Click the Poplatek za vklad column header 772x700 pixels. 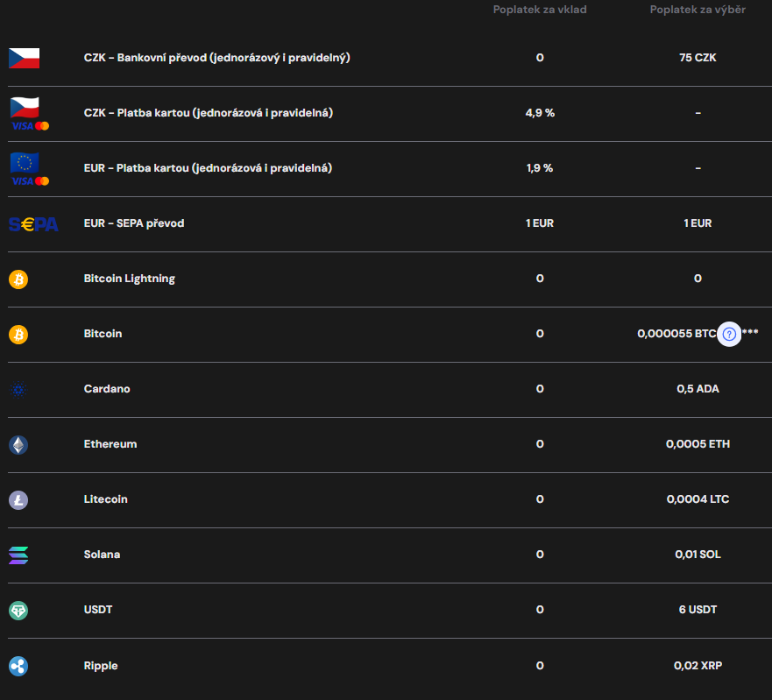coord(540,10)
